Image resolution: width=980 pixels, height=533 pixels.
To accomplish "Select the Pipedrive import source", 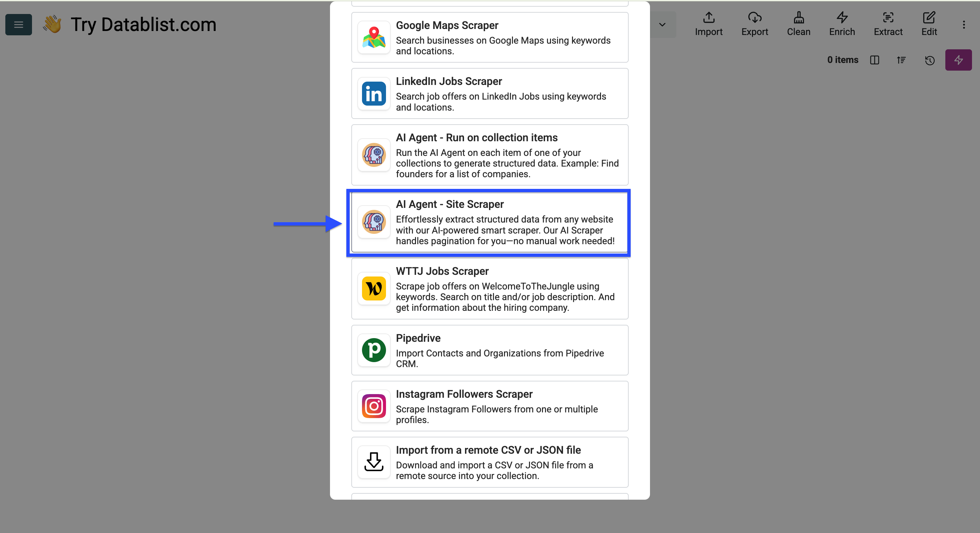I will (x=490, y=350).
